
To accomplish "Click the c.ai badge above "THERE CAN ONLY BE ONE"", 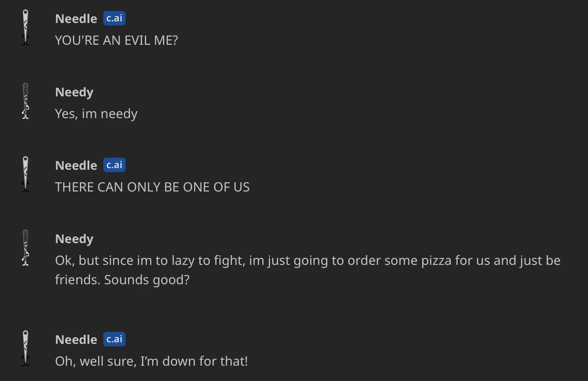I will pyautogui.click(x=114, y=165).
